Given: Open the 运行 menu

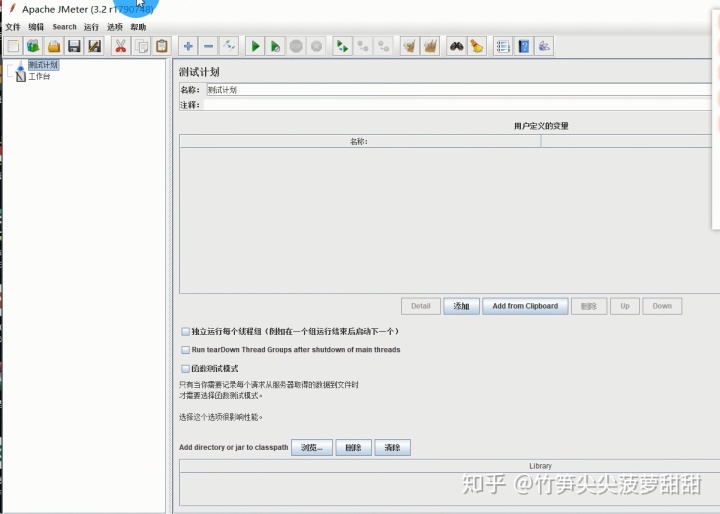Looking at the screenshot, I should click(91, 27).
